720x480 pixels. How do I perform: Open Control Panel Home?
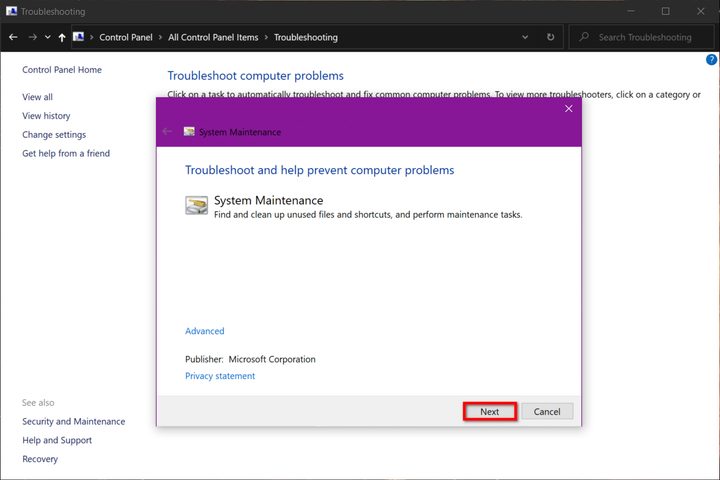(62, 70)
